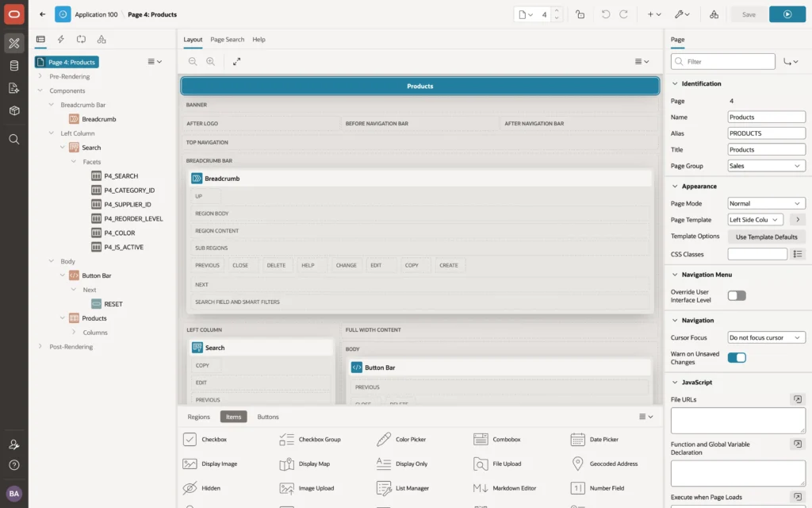Switch to Shared Components tab icon
This screenshot has width=812, height=508.
(101, 39)
